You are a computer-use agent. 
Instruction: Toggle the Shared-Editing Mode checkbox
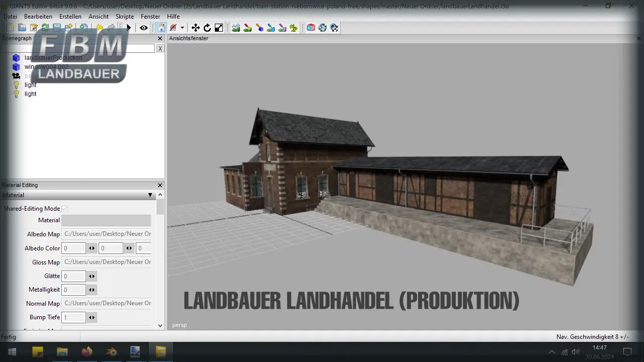coord(65,209)
